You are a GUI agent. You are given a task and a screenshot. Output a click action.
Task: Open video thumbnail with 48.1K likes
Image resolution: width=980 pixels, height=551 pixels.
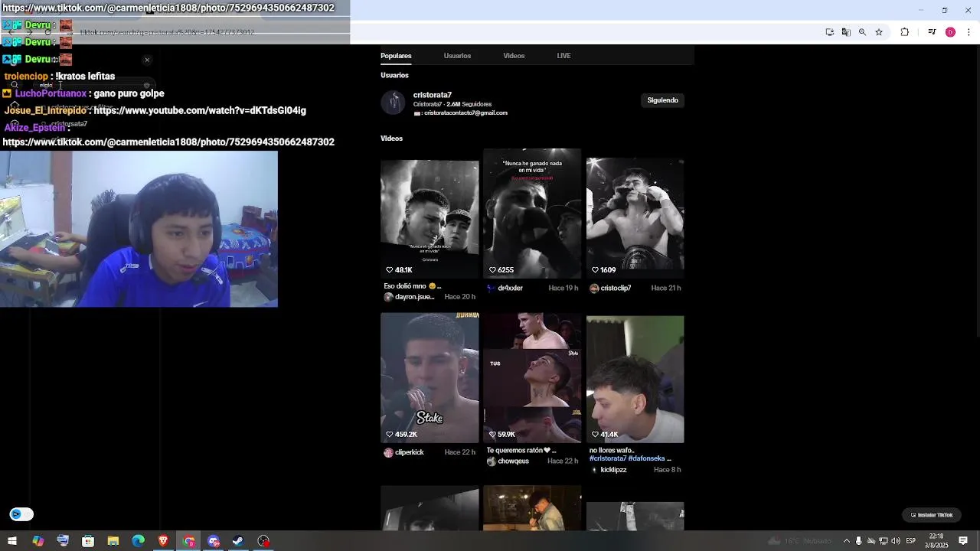pyautogui.click(x=430, y=219)
